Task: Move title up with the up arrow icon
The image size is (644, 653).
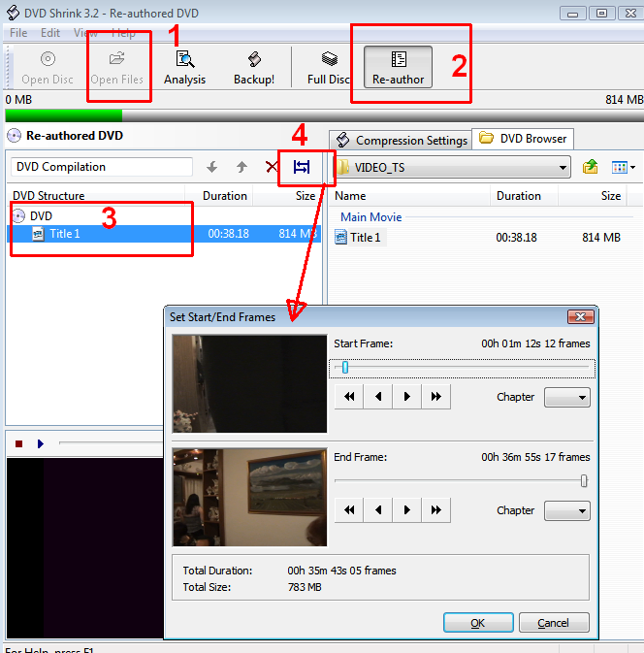Action: click(241, 168)
